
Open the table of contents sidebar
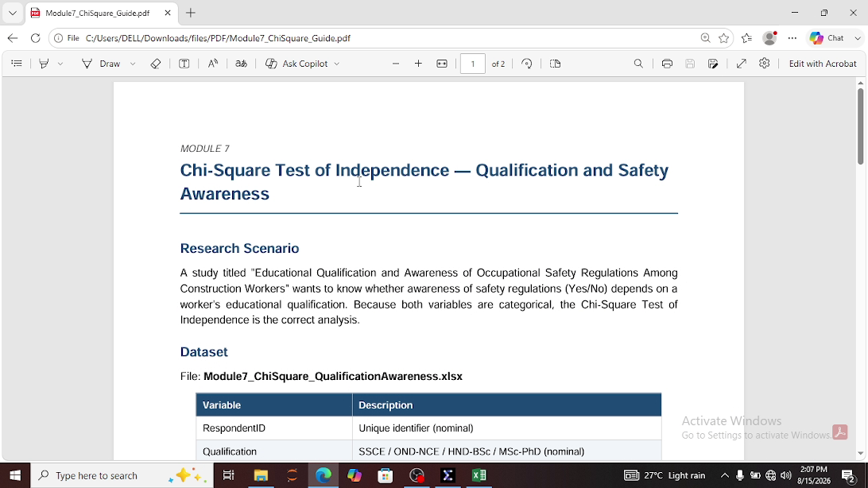pos(17,64)
